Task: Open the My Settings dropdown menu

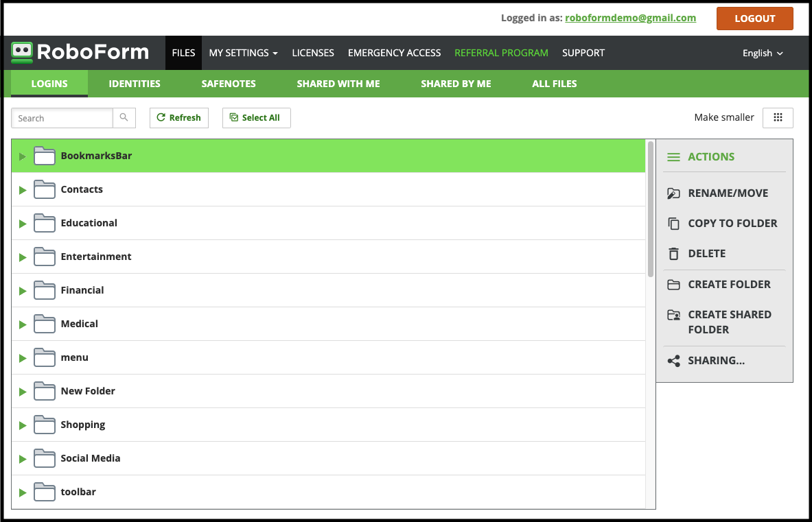Action: 244,53
